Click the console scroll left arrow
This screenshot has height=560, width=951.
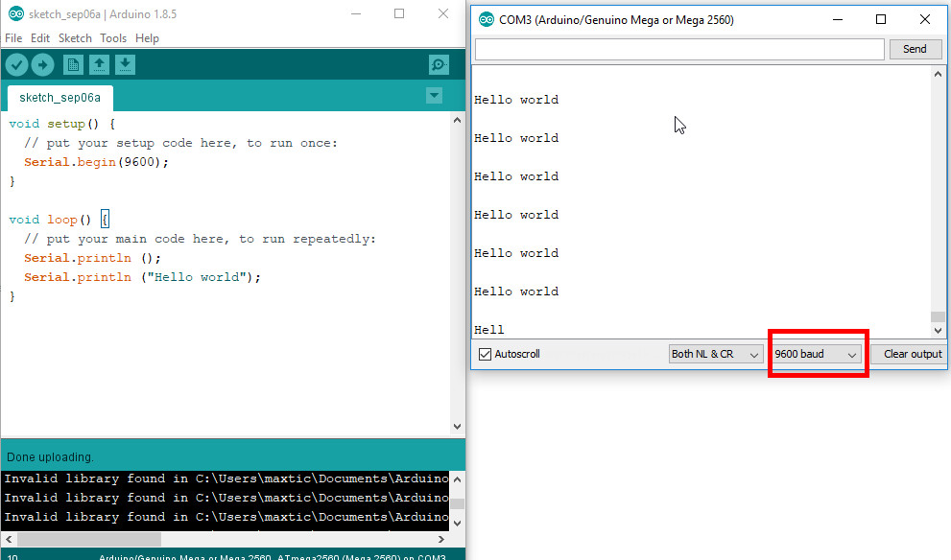pyautogui.click(x=9, y=539)
